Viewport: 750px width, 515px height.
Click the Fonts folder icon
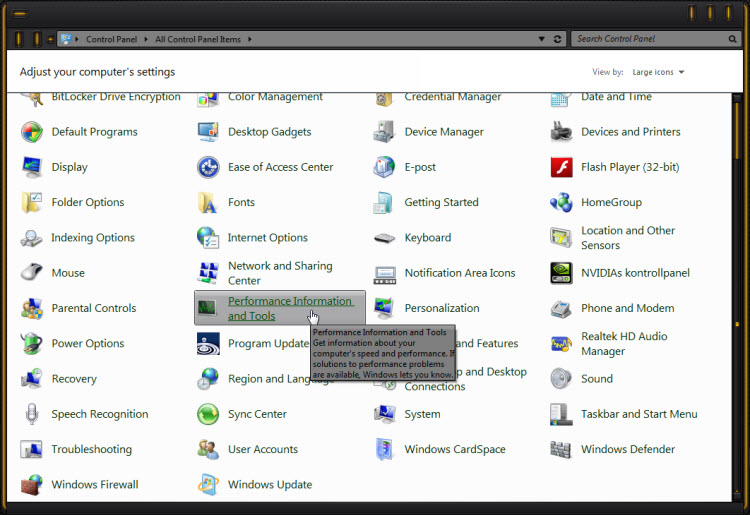coord(208,202)
